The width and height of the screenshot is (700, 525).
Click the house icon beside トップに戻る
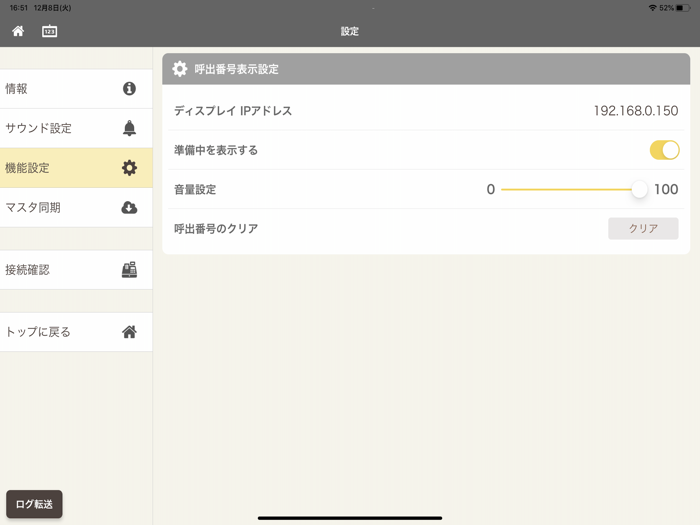129,332
